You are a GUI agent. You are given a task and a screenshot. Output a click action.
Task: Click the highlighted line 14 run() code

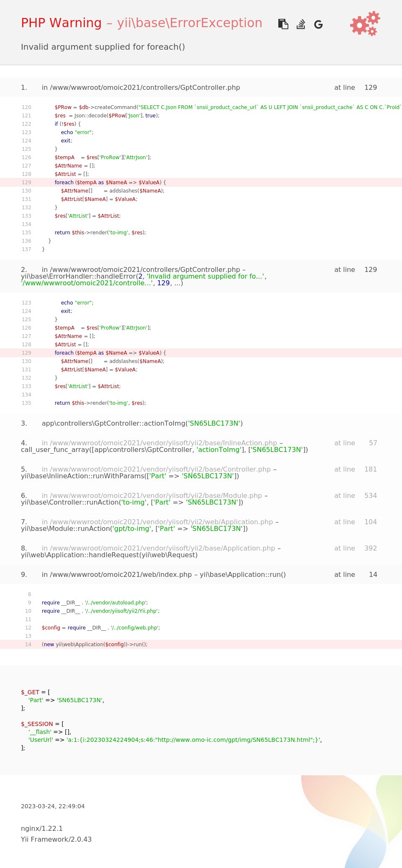pos(94,645)
